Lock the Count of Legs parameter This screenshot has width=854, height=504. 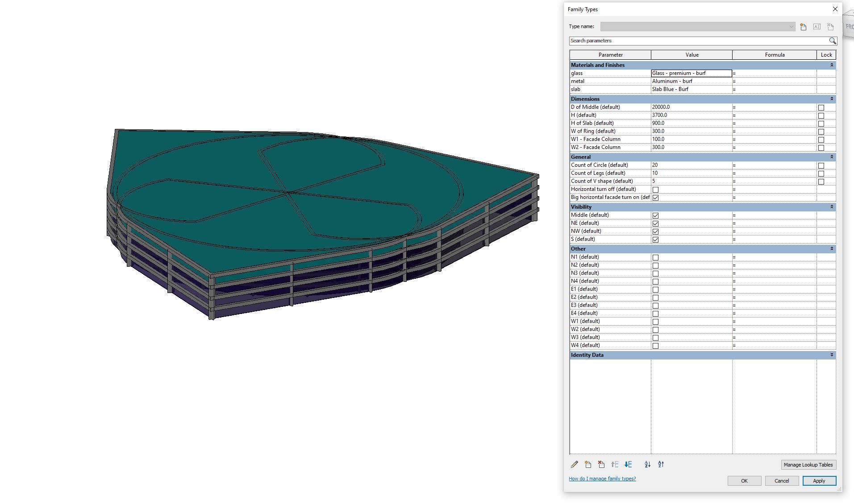click(x=821, y=174)
